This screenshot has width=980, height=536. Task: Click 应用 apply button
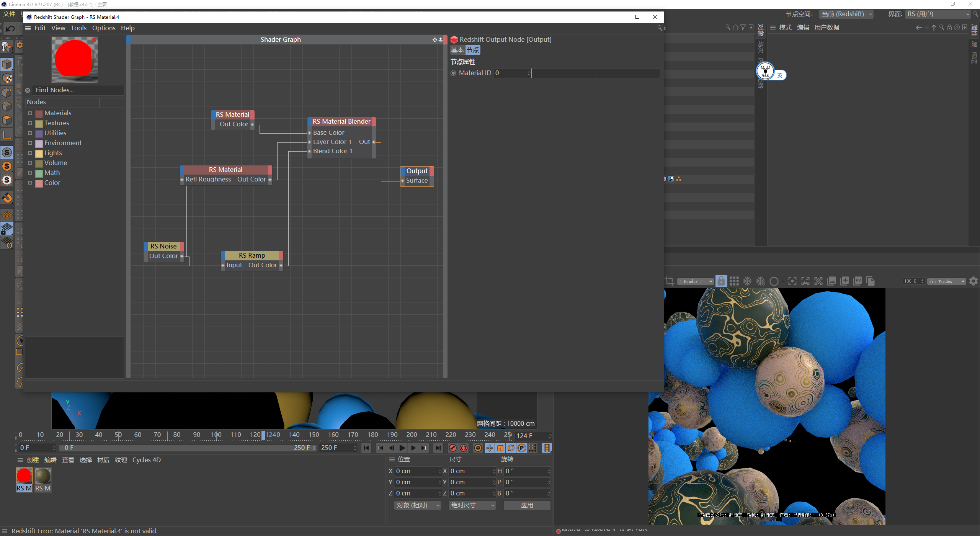point(527,505)
